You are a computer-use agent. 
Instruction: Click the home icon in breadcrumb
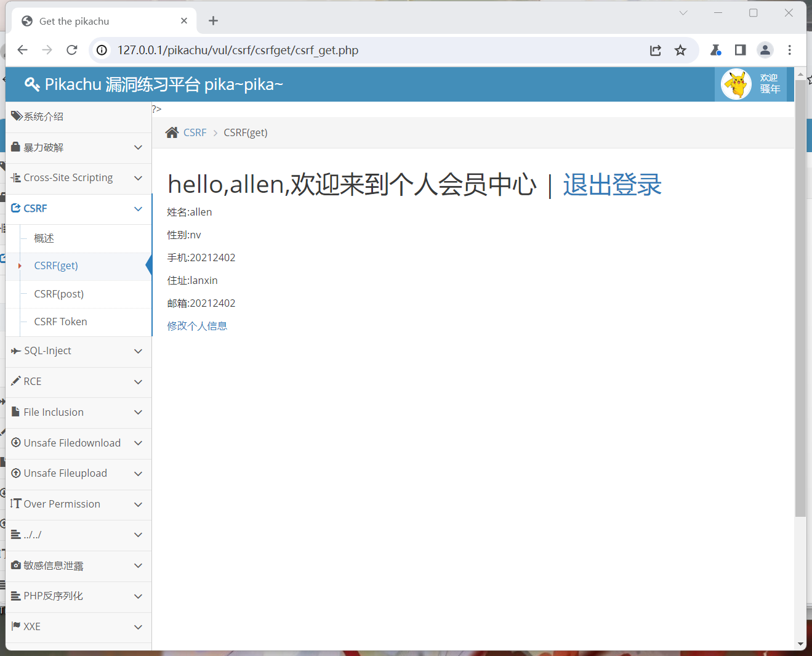pos(172,132)
